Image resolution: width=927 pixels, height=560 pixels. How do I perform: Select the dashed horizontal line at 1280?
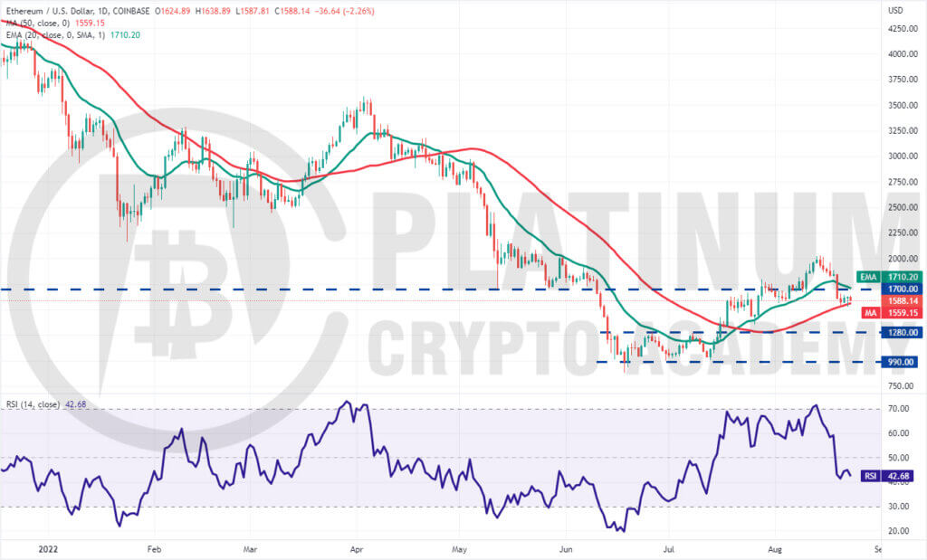click(x=739, y=333)
